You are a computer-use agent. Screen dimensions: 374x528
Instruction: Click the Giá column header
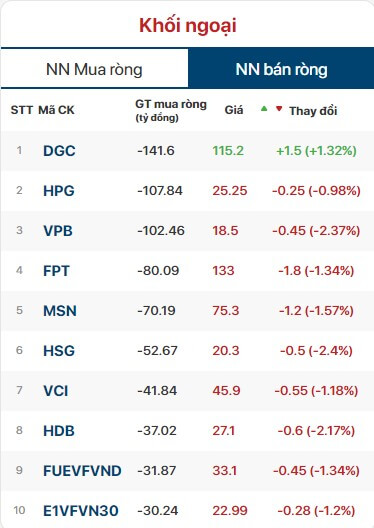pos(234,110)
